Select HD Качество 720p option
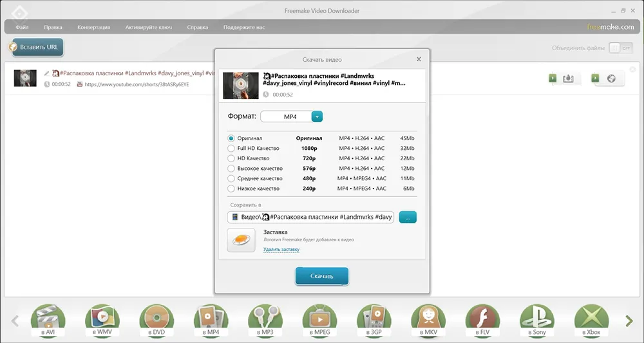 coord(231,158)
